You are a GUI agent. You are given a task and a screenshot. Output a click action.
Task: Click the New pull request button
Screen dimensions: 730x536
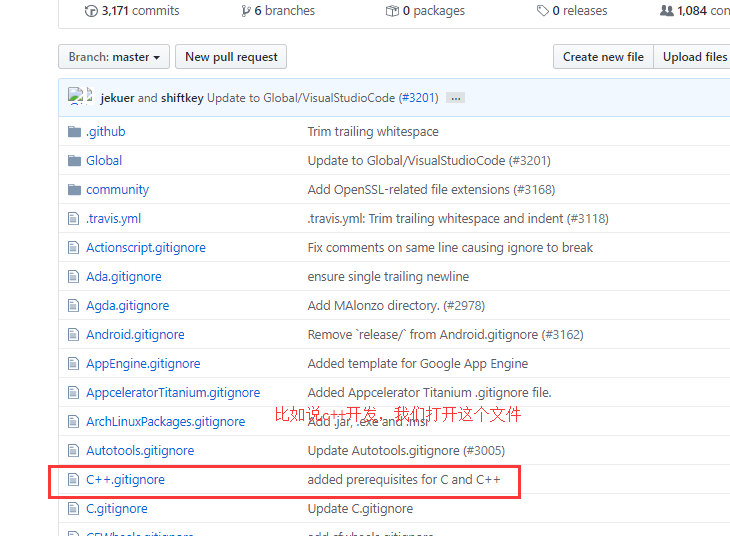[231, 57]
